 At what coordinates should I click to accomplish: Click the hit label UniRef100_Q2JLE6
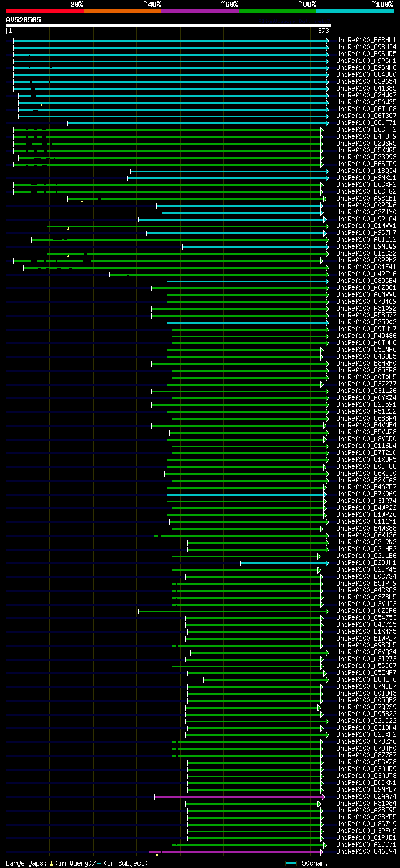point(366,556)
